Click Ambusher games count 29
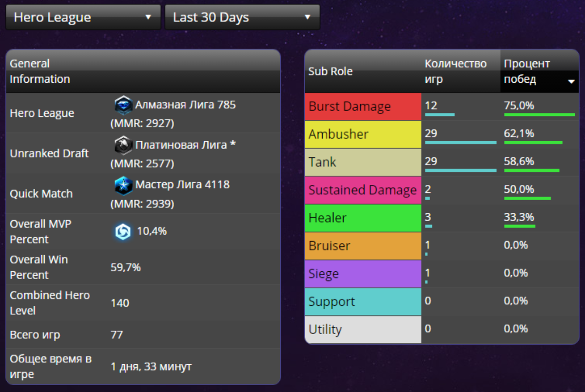Image resolution: width=585 pixels, height=392 pixels. [431, 133]
